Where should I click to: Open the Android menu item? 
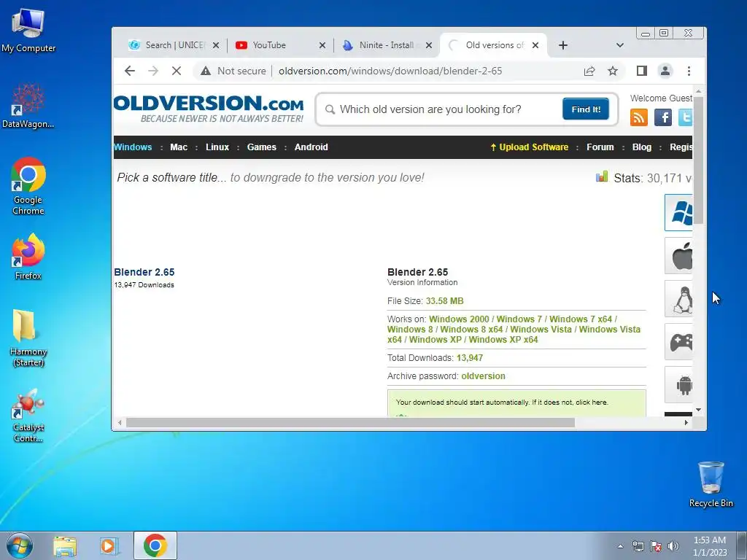[311, 147]
